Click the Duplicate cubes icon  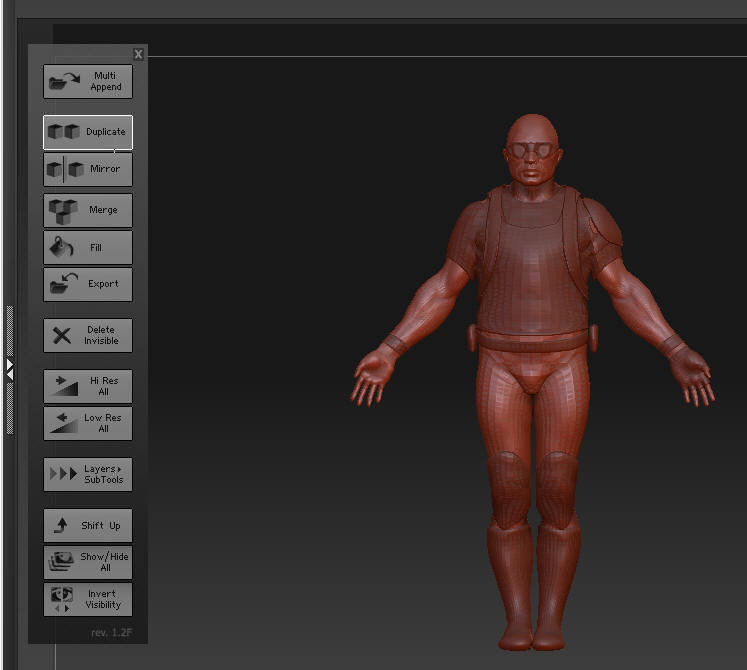64,132
